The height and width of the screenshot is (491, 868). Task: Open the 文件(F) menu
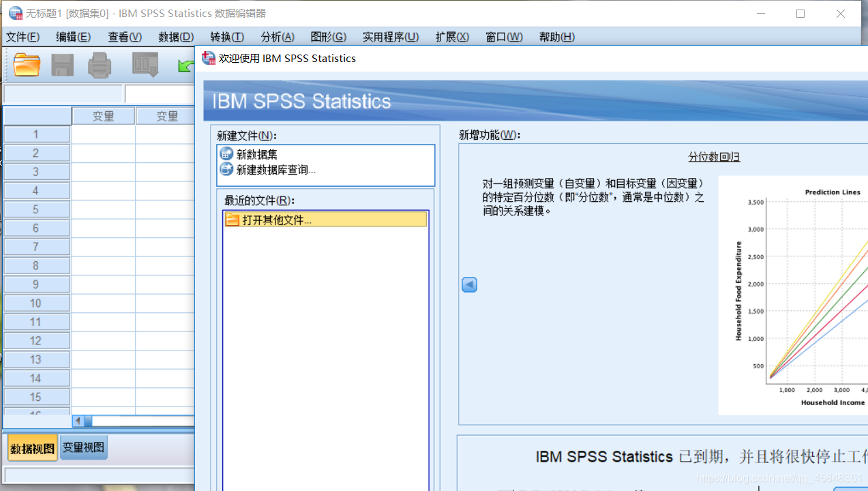(23, 37)
